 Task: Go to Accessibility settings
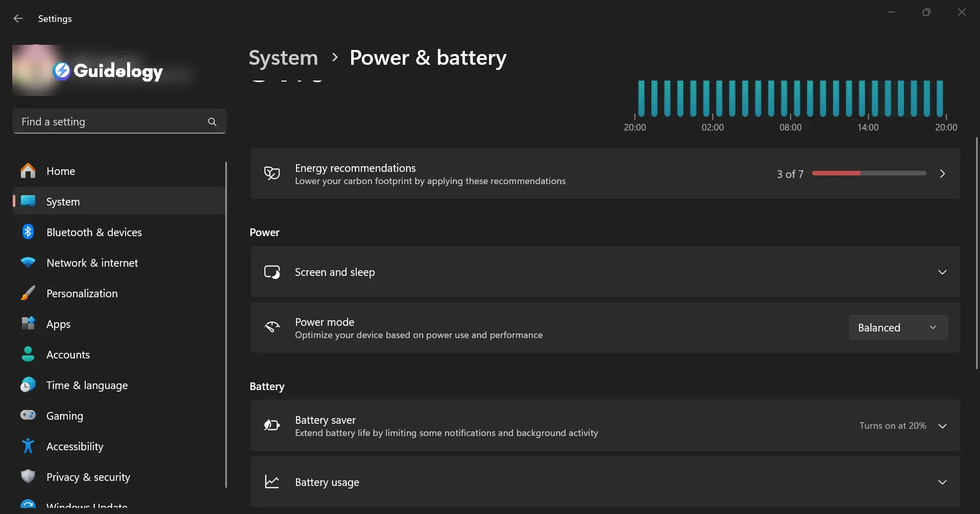tap(118, 446)
